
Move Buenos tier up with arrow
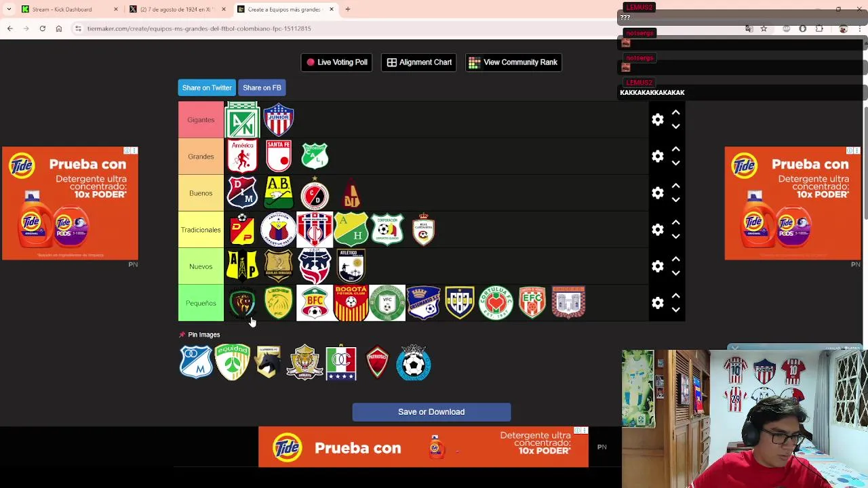pyautogui.click(x=675, y=186)
